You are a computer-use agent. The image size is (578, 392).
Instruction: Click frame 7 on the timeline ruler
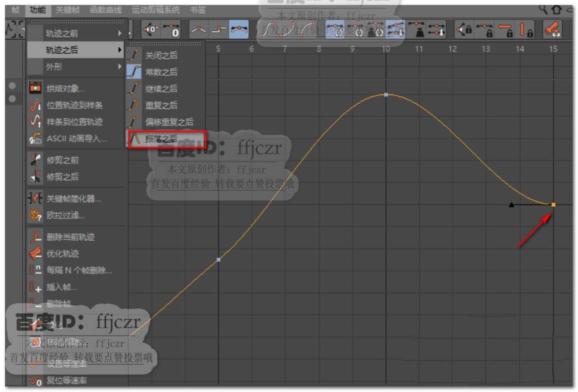(x=284, y=49)
